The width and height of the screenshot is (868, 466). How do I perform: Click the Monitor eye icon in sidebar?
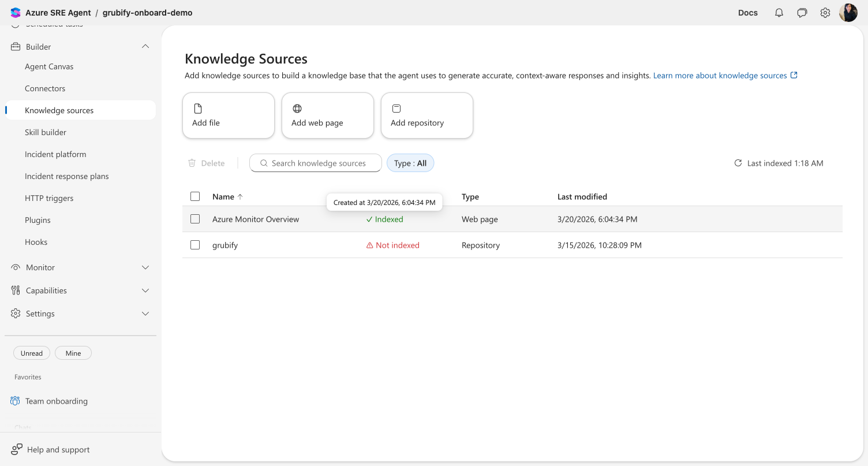[x=16, y=267]
